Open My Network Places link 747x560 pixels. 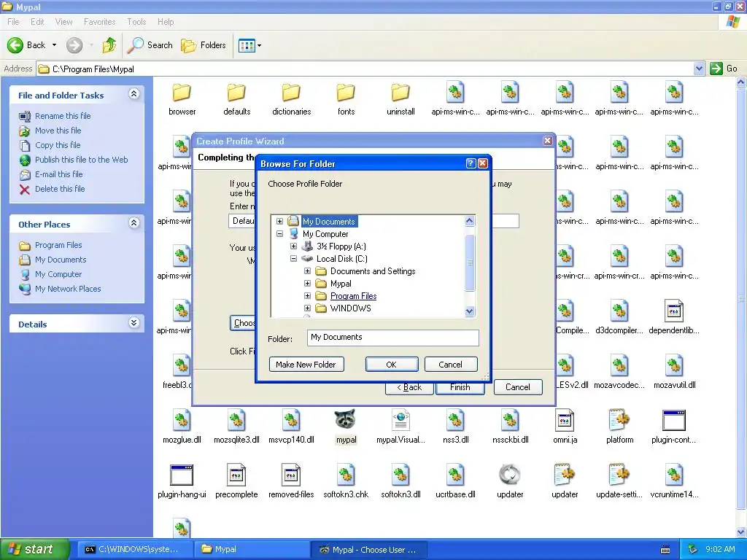(x=68, y=289)
